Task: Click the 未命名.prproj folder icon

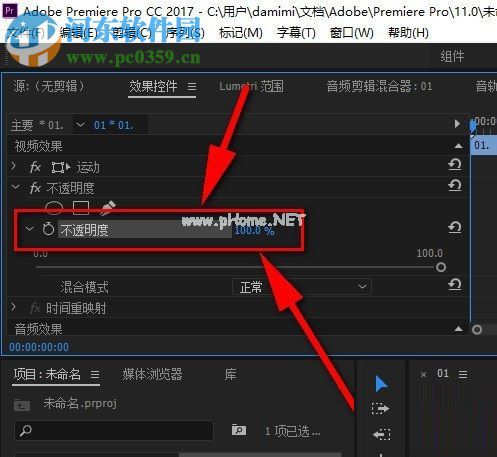Action: (22, 405)
